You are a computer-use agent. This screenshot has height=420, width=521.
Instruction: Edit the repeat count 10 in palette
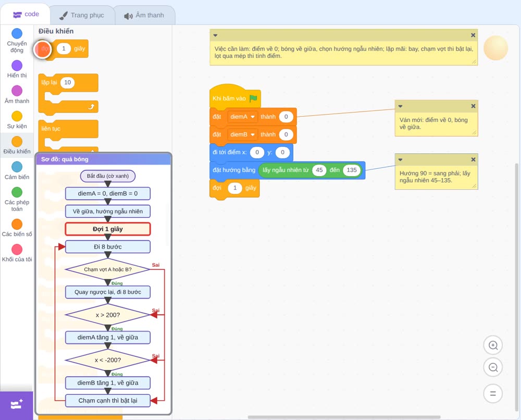[x=67, y=82]
